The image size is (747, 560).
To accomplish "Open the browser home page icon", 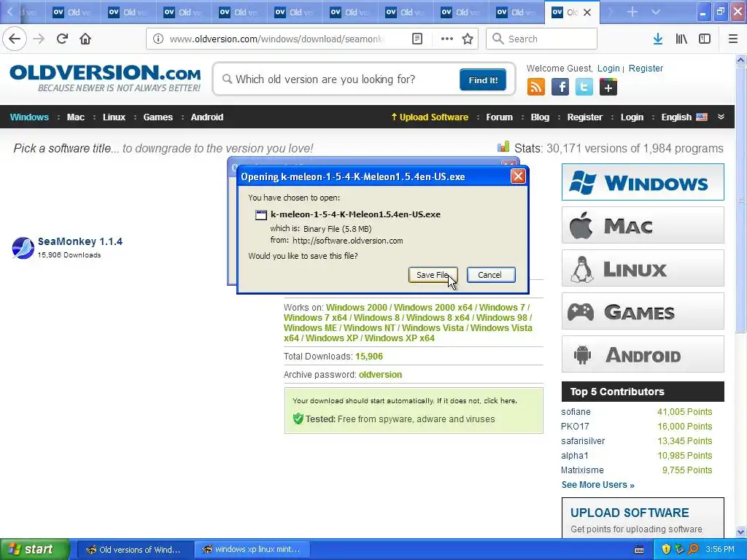I will (85, 39).
